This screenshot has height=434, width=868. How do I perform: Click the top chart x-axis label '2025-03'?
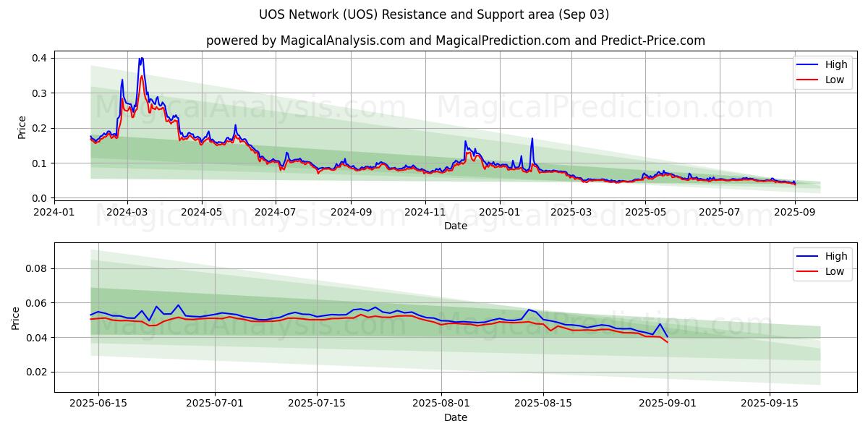571,212
